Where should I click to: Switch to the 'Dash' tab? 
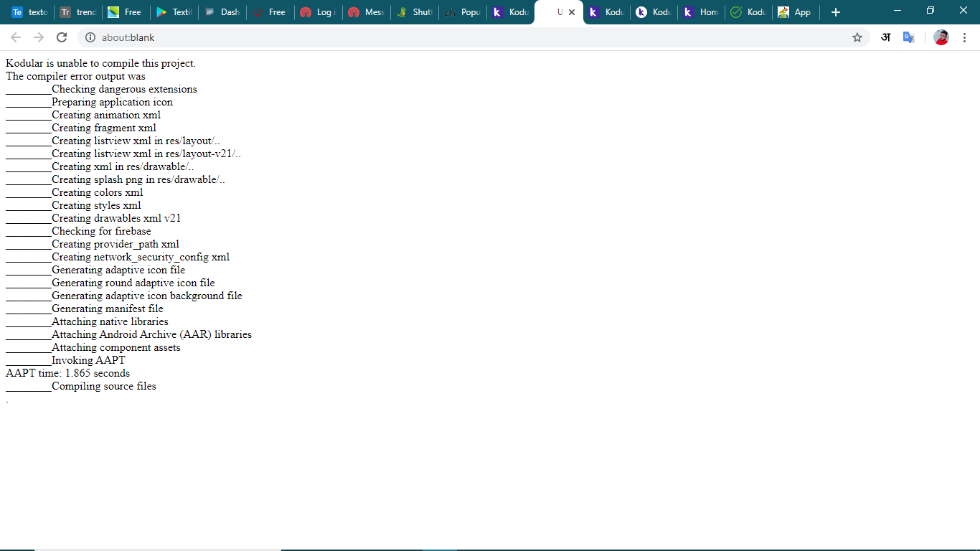pos(222,12)
